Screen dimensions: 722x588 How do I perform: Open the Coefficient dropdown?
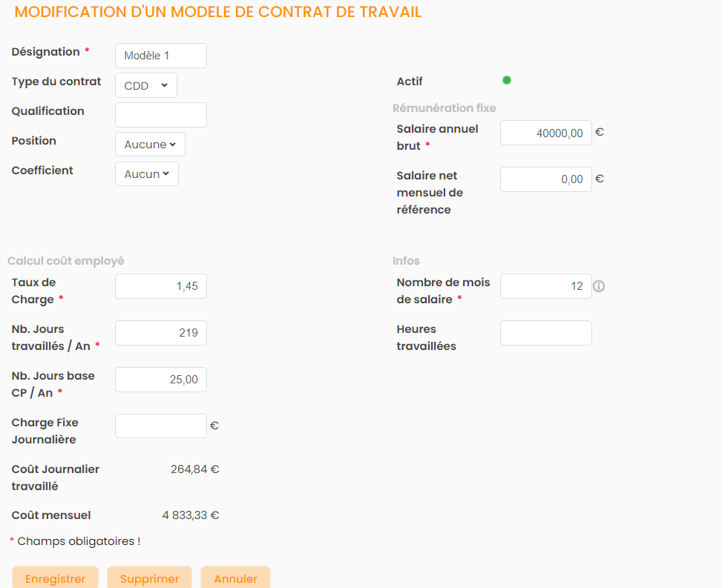click(x=147, y=174)
